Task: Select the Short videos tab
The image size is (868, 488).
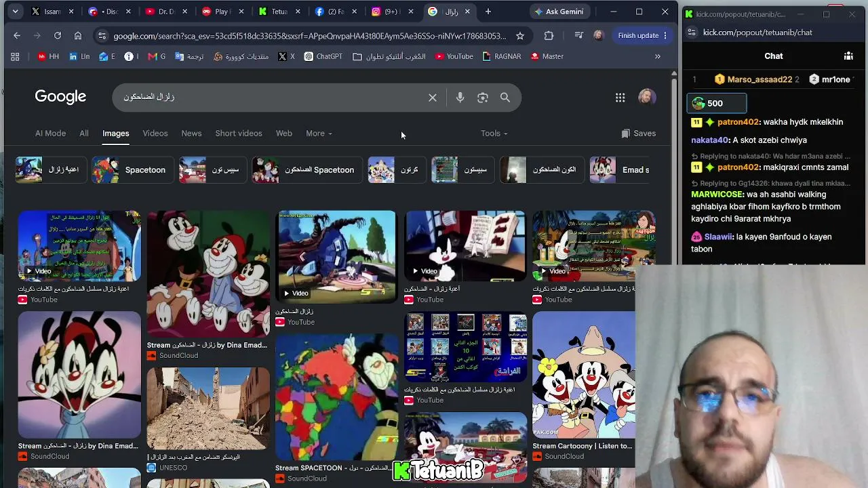Action: [239, 134]
